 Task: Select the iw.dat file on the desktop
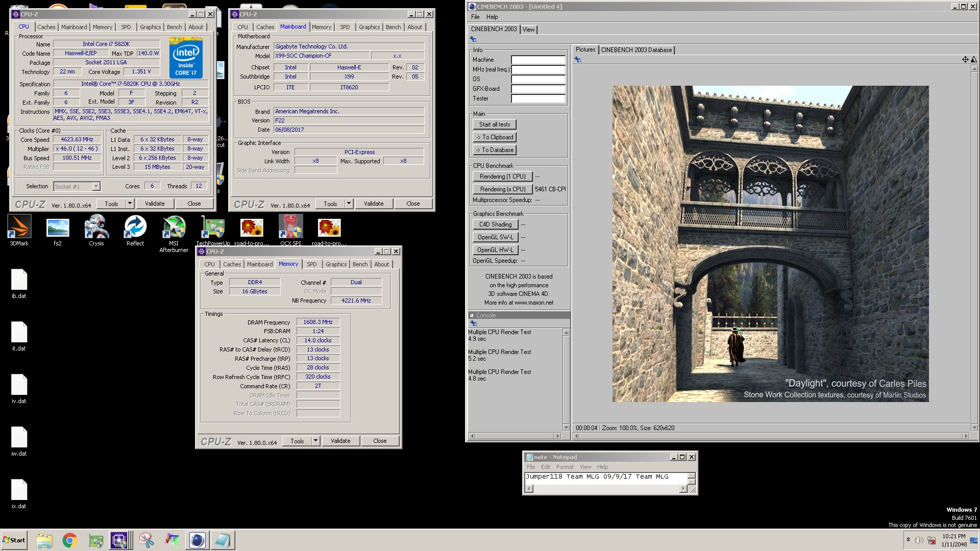(x=19, y=441)
